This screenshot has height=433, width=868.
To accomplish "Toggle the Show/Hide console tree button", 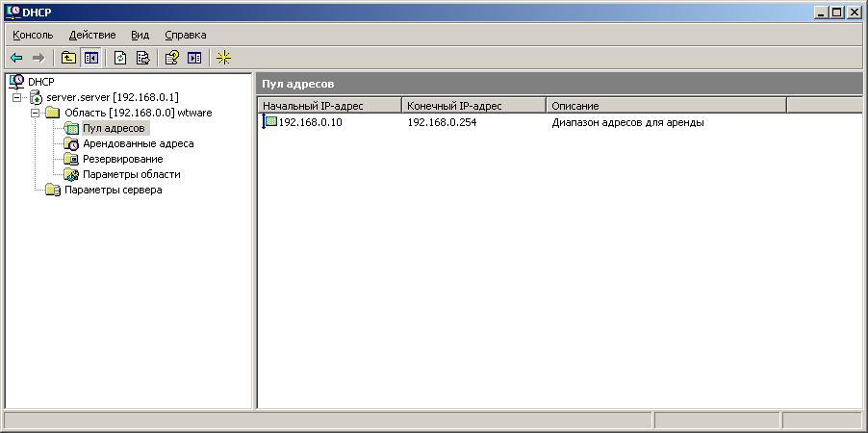I will (x=91, y=58).
